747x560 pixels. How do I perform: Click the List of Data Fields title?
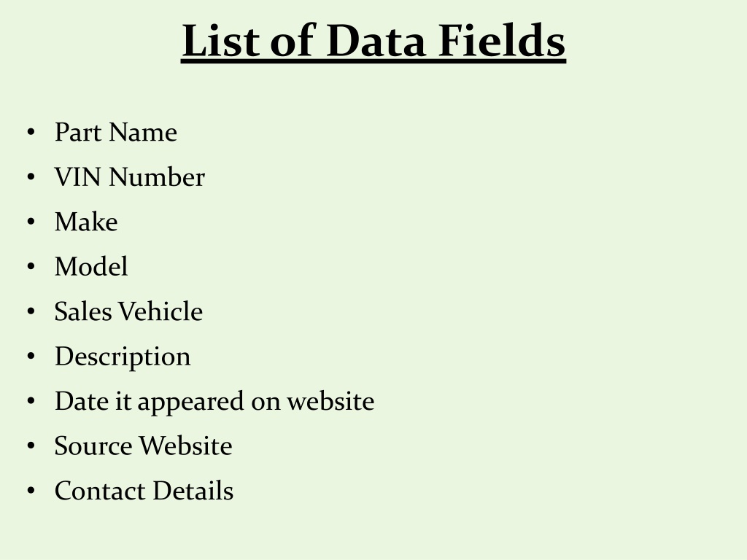click(x=373, y=41)
